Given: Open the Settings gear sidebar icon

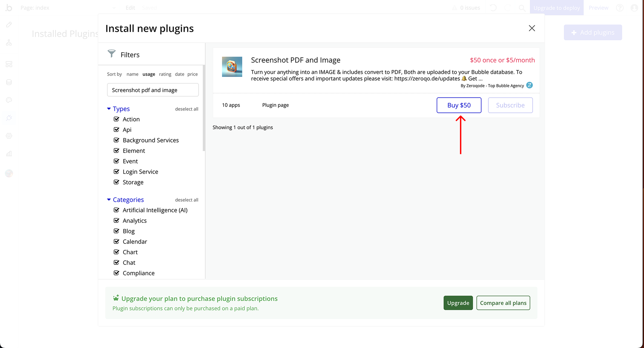Looking at the screenshot, I should click(x=9, y=136).
